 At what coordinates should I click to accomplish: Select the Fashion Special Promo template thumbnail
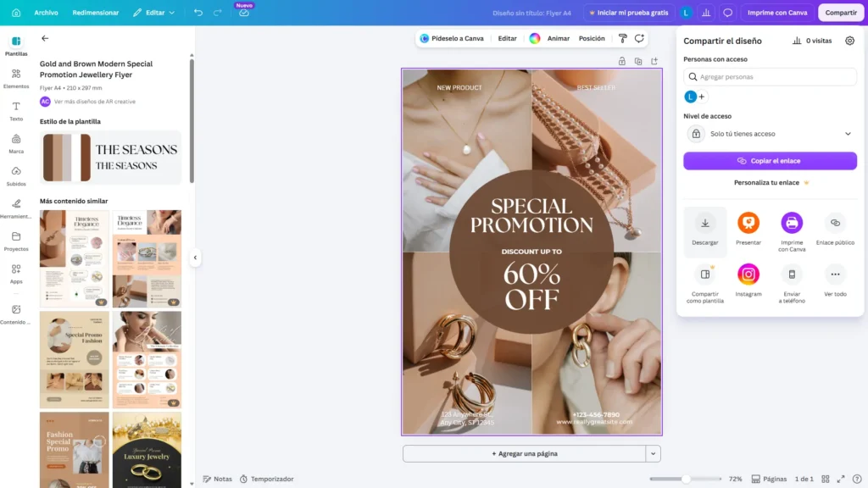75,450
